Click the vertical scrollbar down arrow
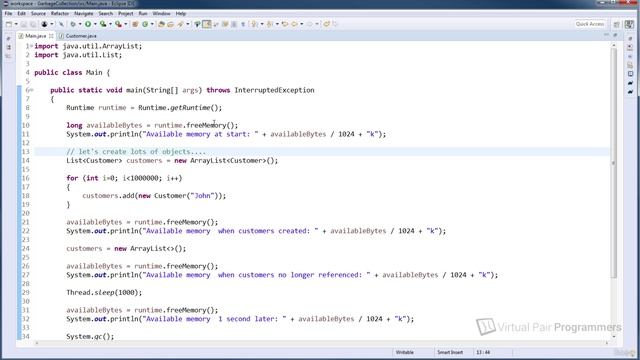The height and width of the screenshot is (360, 640). [613, 337]
